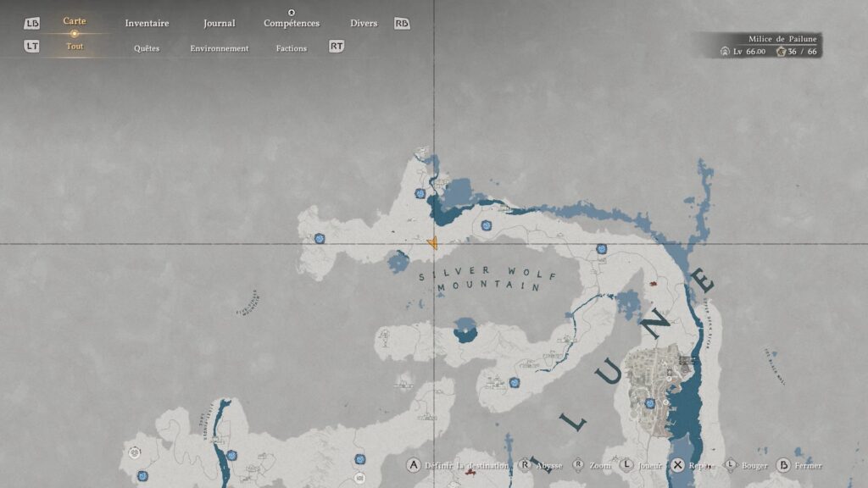Click the X Repère button
The image size is (868, 488).
(693, 465)
